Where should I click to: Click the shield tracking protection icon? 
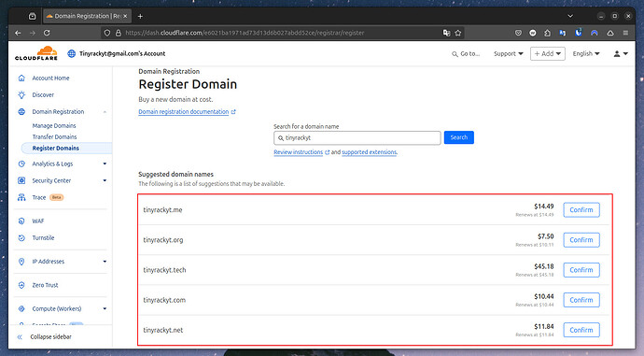[107, 33]
